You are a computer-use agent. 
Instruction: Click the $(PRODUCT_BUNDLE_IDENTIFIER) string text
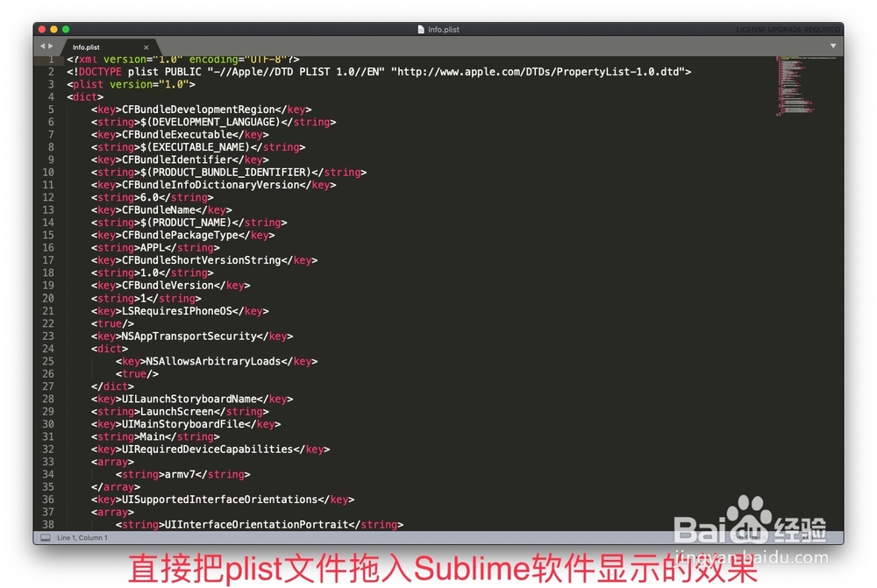point(226,172)
